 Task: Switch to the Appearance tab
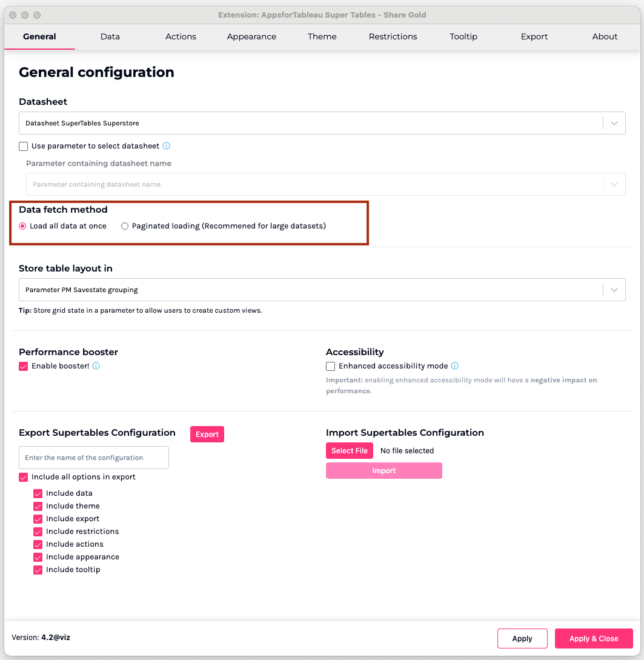(x=251, y=36)
